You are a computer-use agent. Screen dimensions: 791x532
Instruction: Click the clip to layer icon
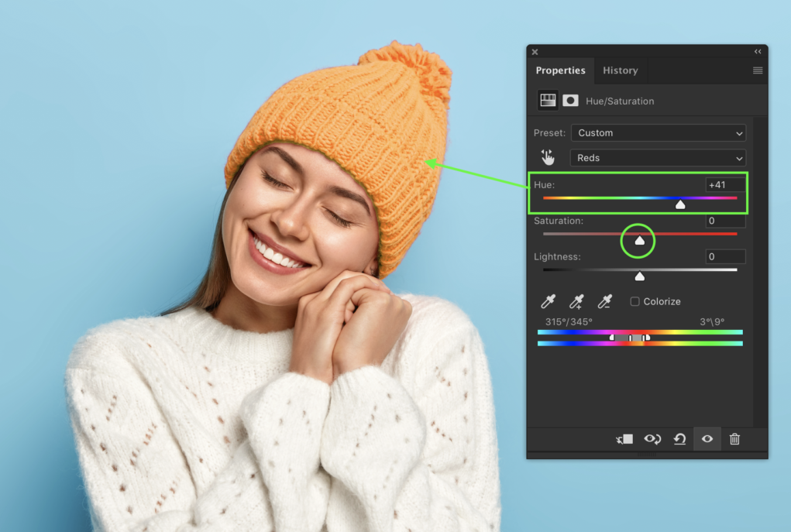tap(624, 439)
